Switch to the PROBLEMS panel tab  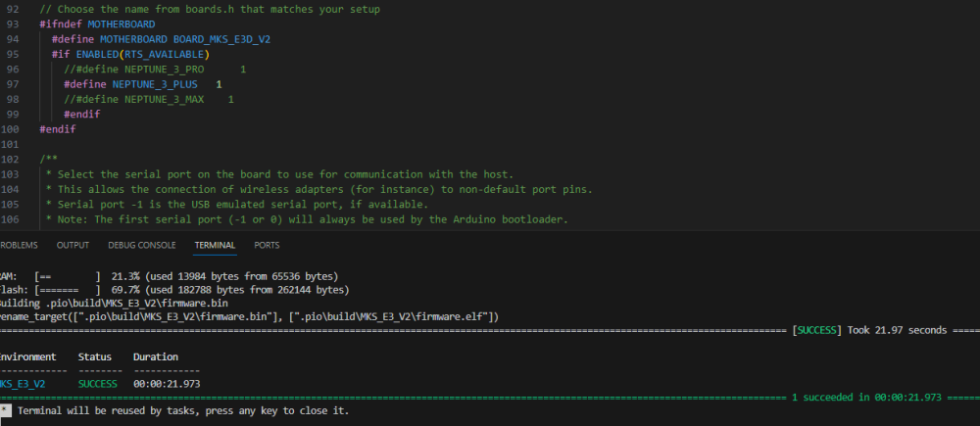pyautogui.click(x=19, y=245)
